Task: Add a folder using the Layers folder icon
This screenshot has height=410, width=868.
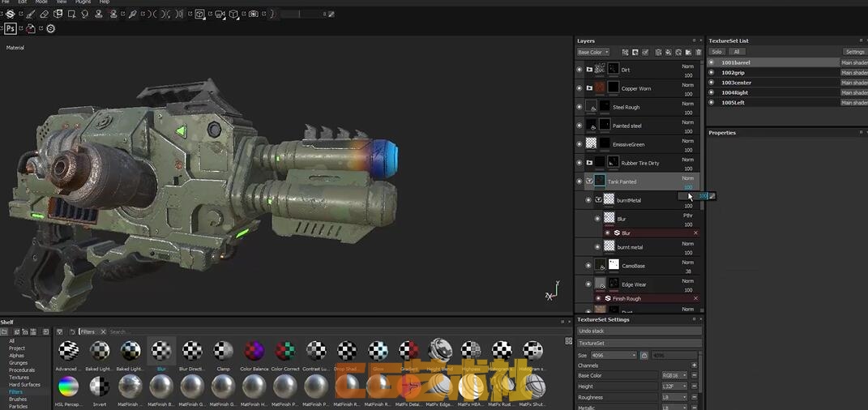Action: pos(688,52)
